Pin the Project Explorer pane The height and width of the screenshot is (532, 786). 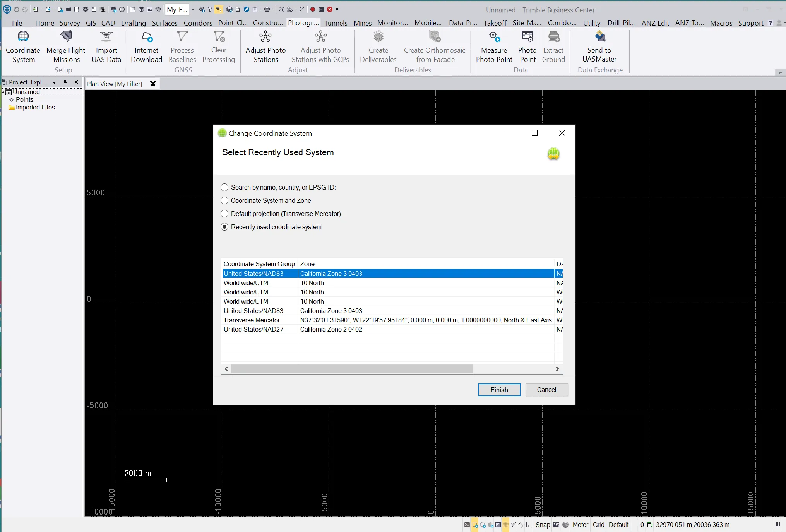click(x=65, y=82)
